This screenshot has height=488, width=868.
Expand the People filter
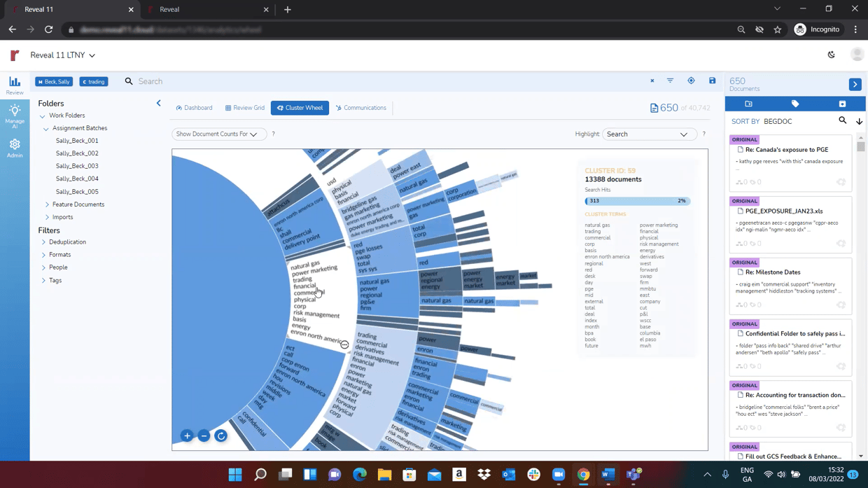tap(43, 267)
